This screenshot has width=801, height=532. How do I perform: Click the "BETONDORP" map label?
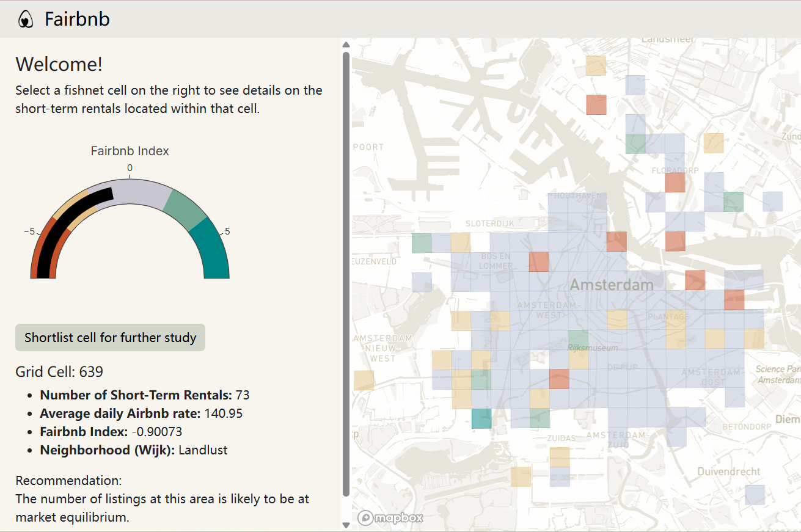(x=747, y=426)
